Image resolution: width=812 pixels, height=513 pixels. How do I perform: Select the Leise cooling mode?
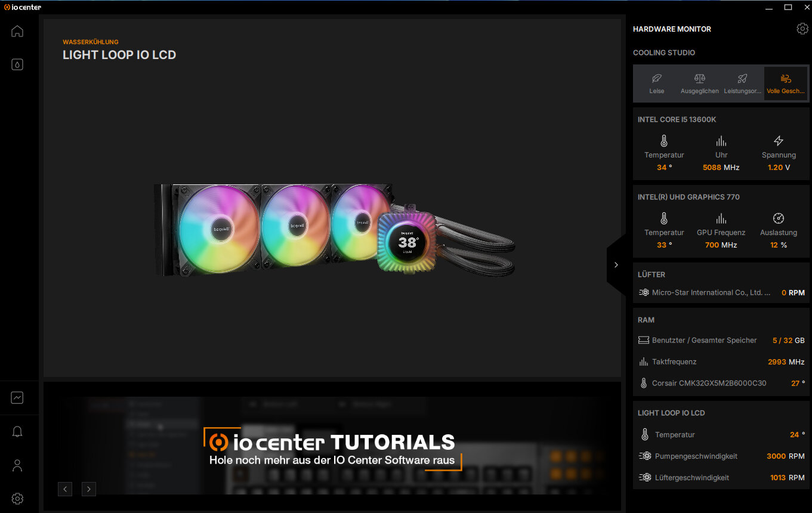[x=656, y=84]
